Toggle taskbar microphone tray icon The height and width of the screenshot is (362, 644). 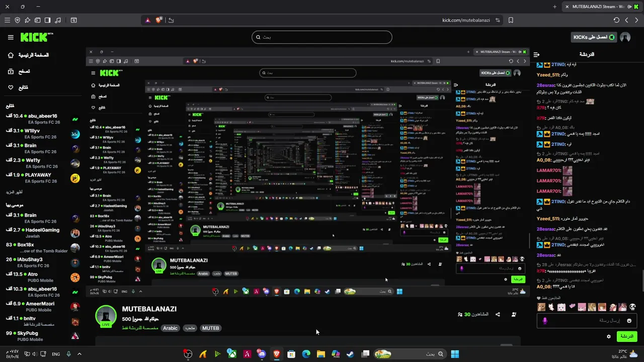(68, 354)
